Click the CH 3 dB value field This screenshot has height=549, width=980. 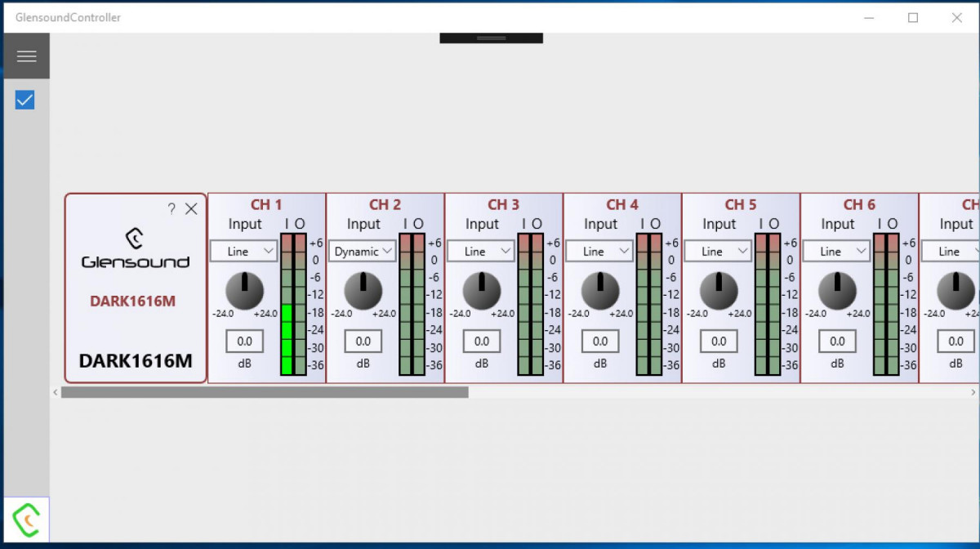pyautogui.click(x=482, y=341)
